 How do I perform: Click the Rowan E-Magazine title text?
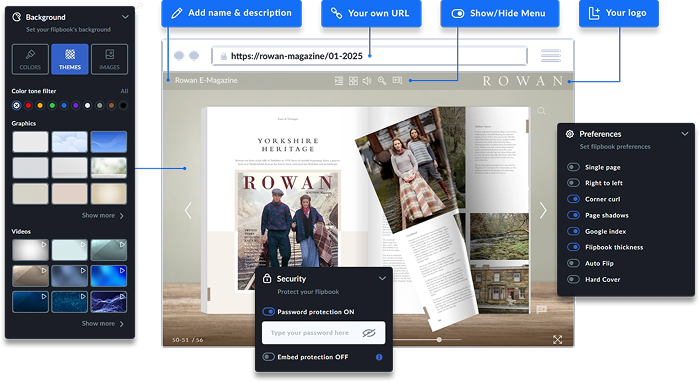coord(206,80)
